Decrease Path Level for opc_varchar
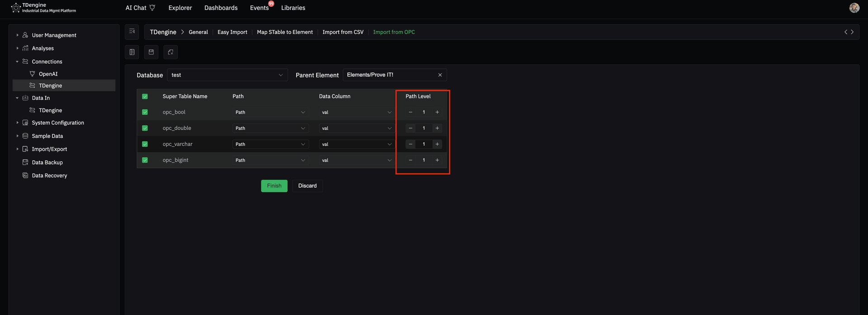 click(410, 144)
